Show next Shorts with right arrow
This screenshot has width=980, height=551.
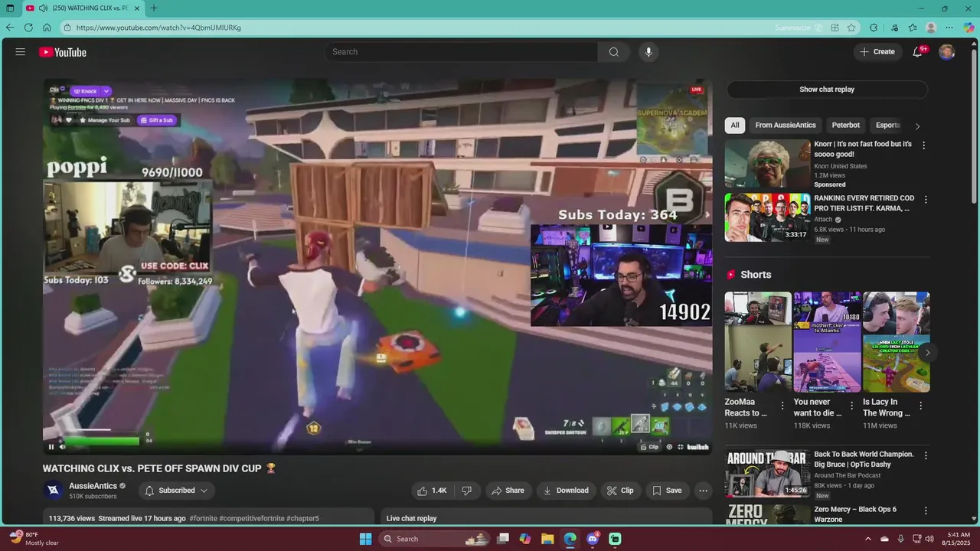927,353
